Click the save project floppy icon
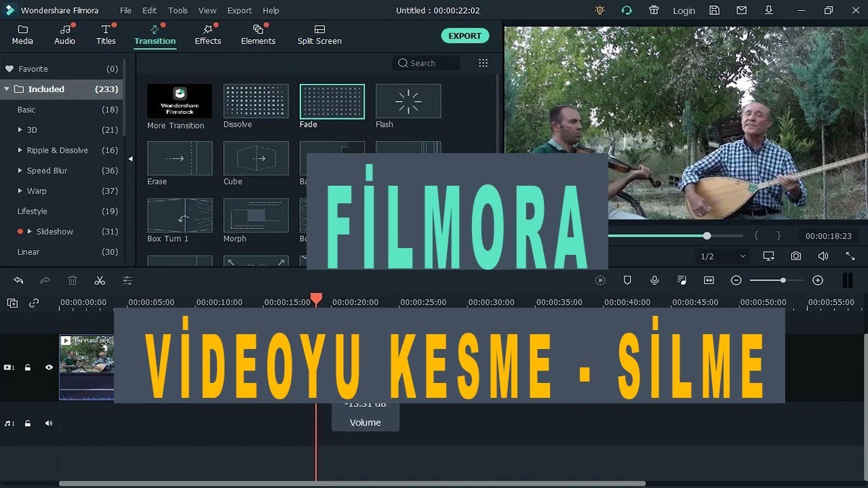The image size is (868, 488). coord(714,10)
